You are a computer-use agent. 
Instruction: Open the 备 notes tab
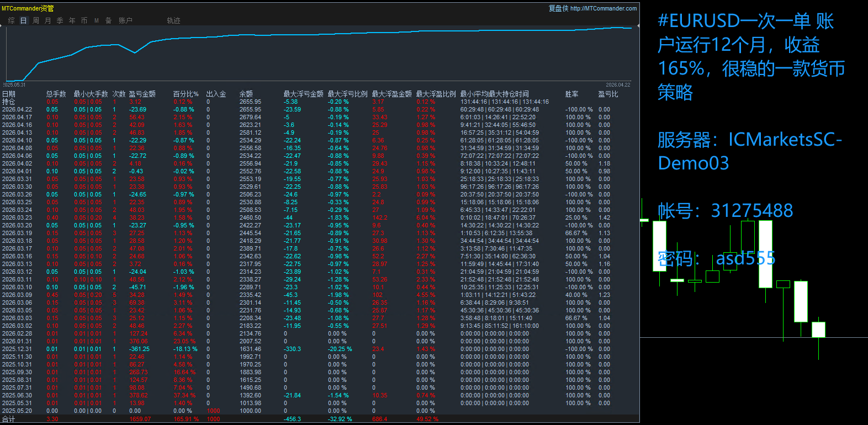coord(109,20)
